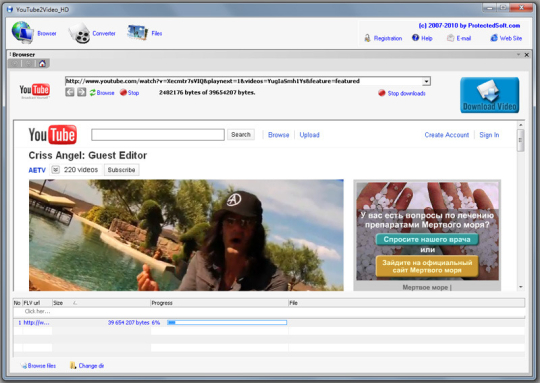Expand the URL address dropdown
Screen dimensions: 540x383
coord(426,82)
